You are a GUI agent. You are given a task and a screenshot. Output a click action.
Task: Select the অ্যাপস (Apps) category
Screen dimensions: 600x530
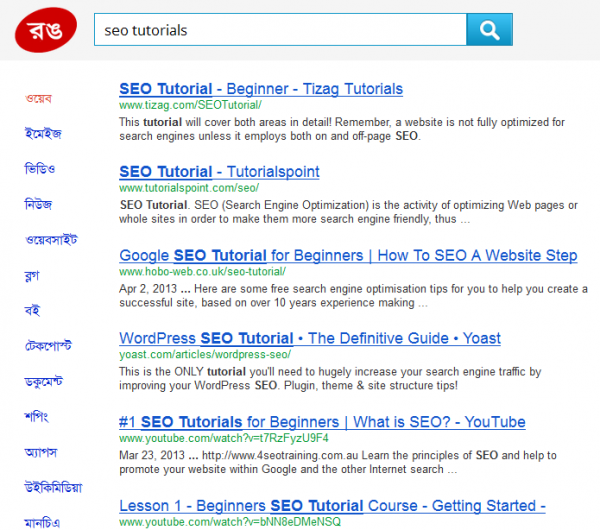41,452
